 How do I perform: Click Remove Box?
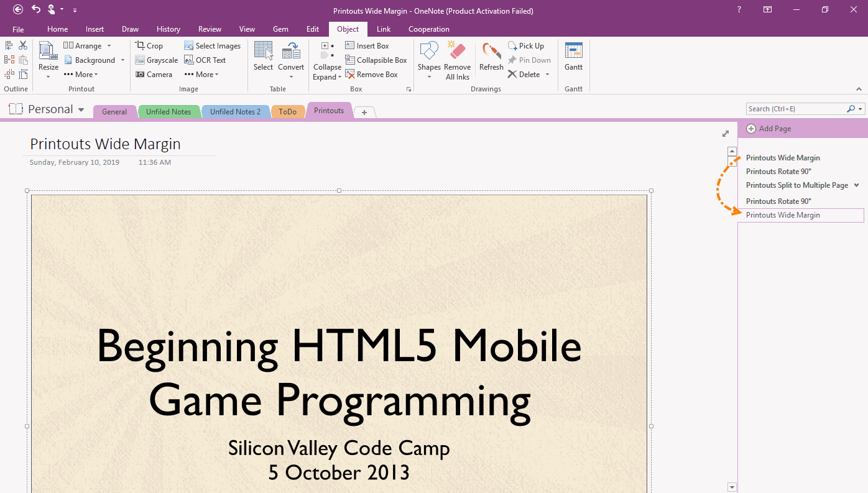[371, 75]
